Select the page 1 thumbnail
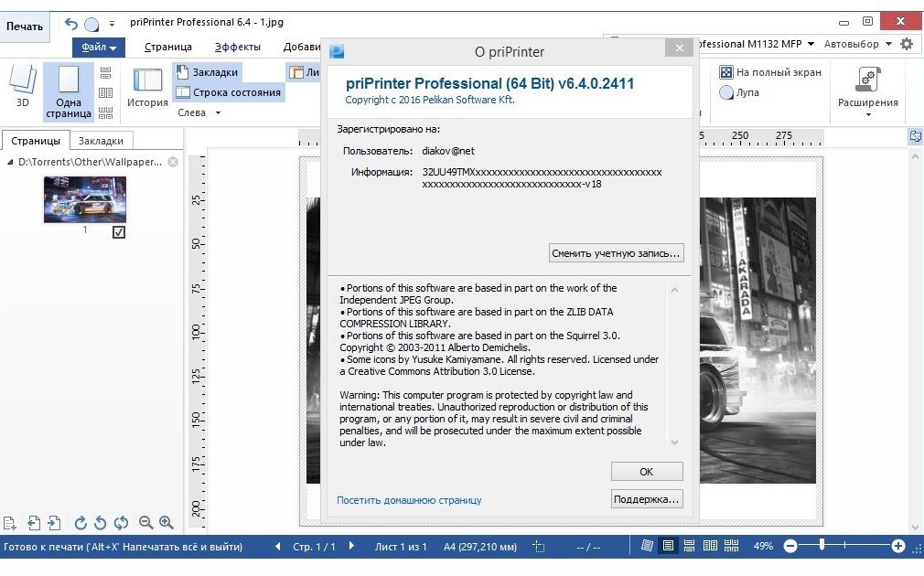 (85, 199)
